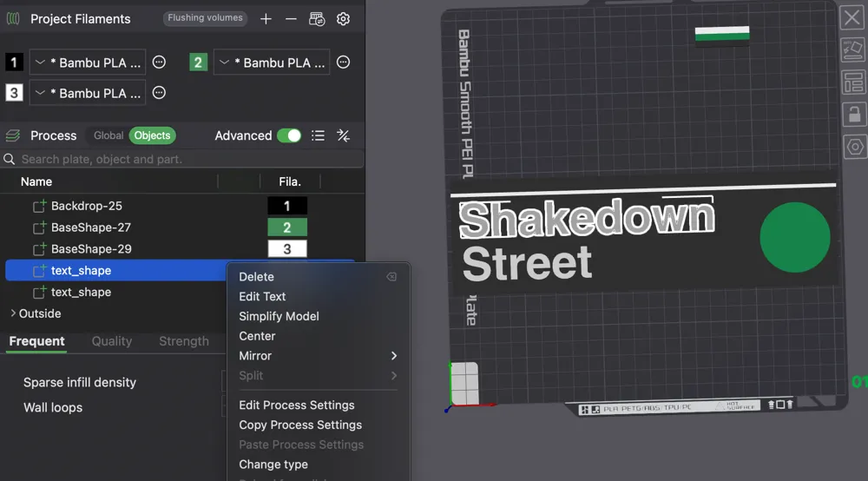Image resolution: width=868 pixels, height=481 pixels.
Task: Click the search magnifier icon
Action: tap(10, 160)
